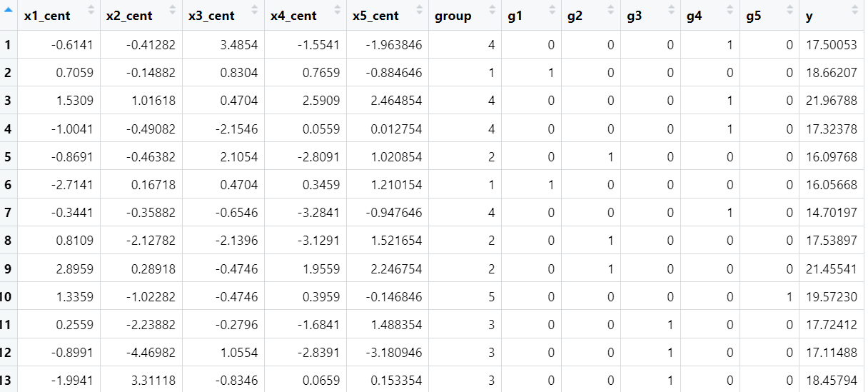This screenshot has height=392, width=868.
Task: Click the x1_cent value -2.7141
Action: coord(73,185)
